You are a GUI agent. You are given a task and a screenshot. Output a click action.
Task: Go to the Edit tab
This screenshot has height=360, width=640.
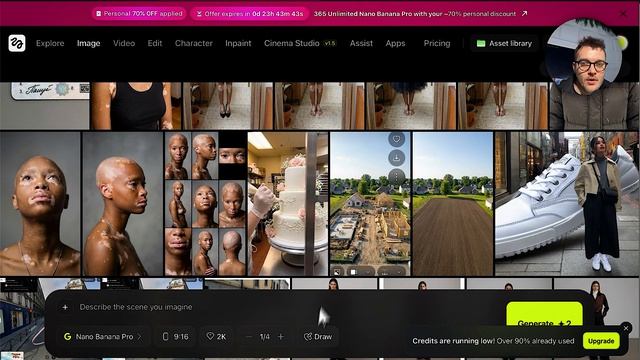[155, 43]
